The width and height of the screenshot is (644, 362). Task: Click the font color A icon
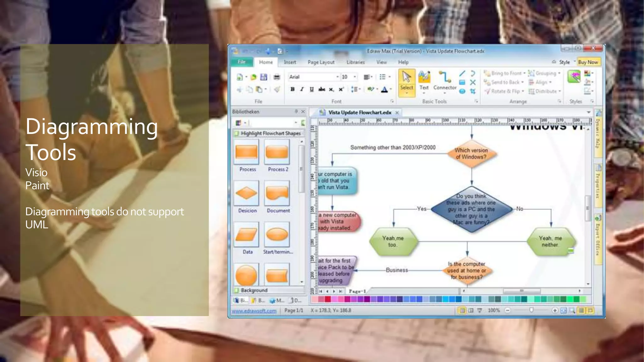pos(384,90)
